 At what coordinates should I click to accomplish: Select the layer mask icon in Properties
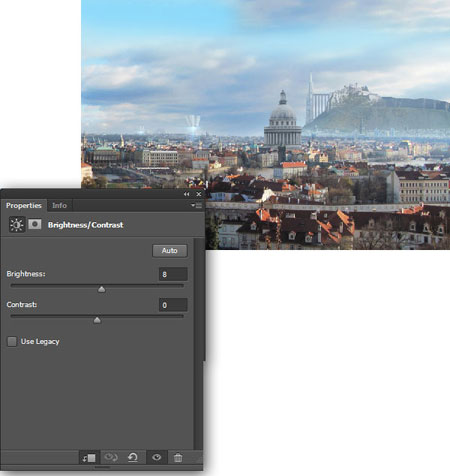coord(35,224)
